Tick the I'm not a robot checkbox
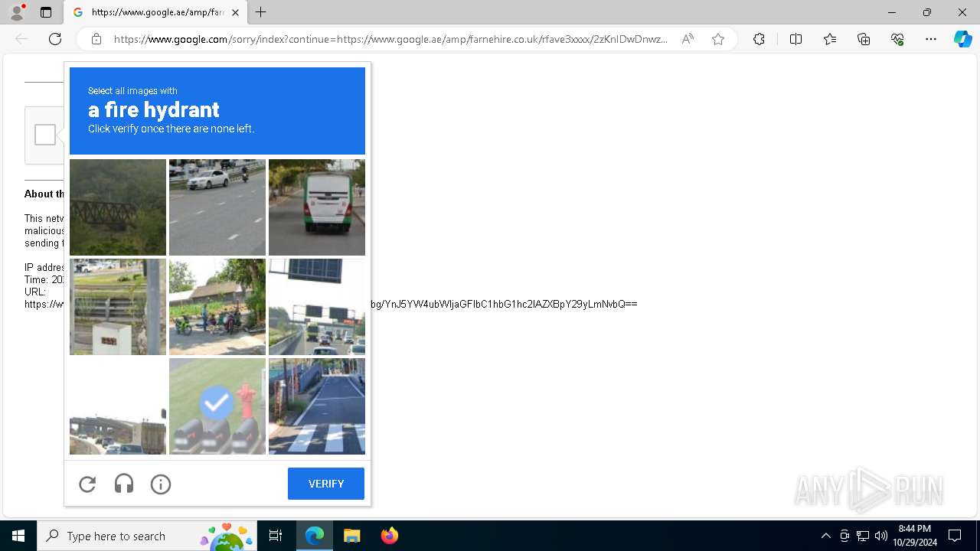This screenshot has height=551, width=980. pyautogui.click(x=45, y=135)
